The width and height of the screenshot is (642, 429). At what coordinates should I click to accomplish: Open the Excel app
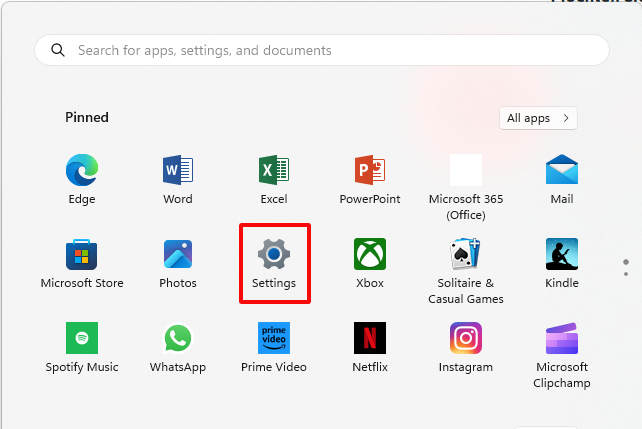click(x=274, y=171)
